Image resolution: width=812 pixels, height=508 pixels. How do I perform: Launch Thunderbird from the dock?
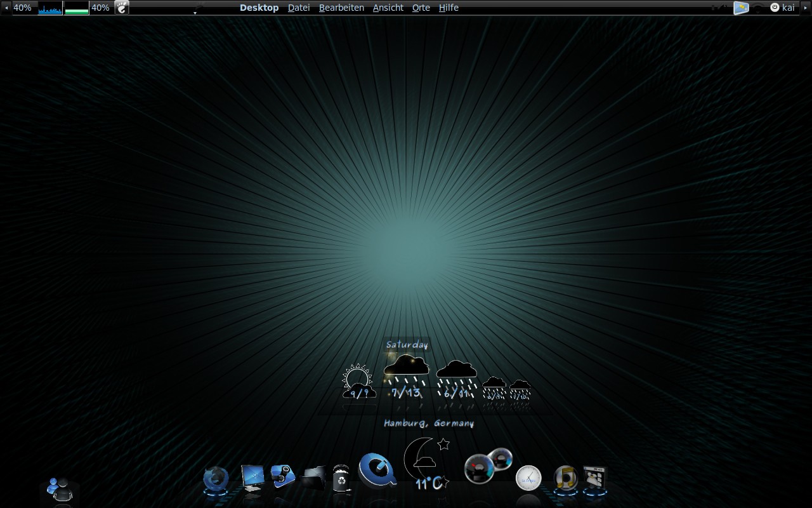216,479
